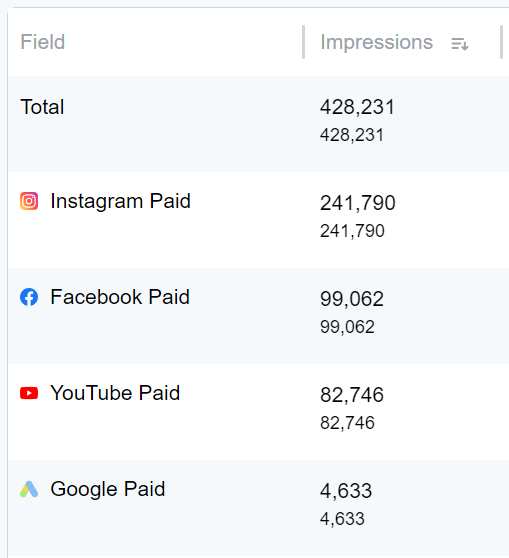This screenshot has height=558, width=509.
Task: Sort by Impressions using sort-descending icon
Action: pos(460,44)
